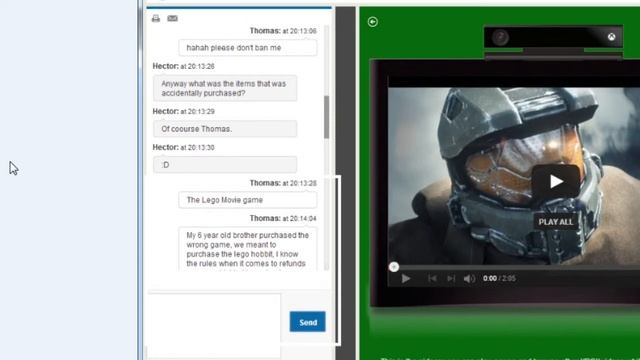This screenshot has height=360, width=640.
Task: Skip to previous video in player controls
Action: pos(432,278)
